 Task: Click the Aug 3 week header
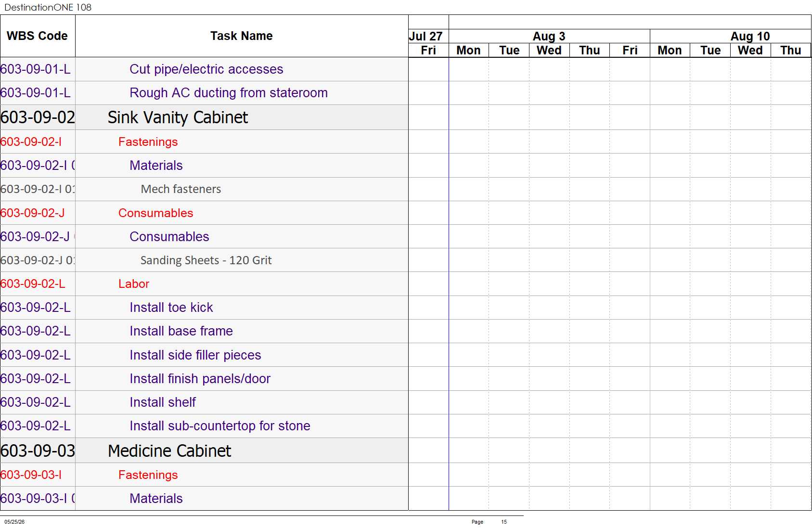[549, 37]
